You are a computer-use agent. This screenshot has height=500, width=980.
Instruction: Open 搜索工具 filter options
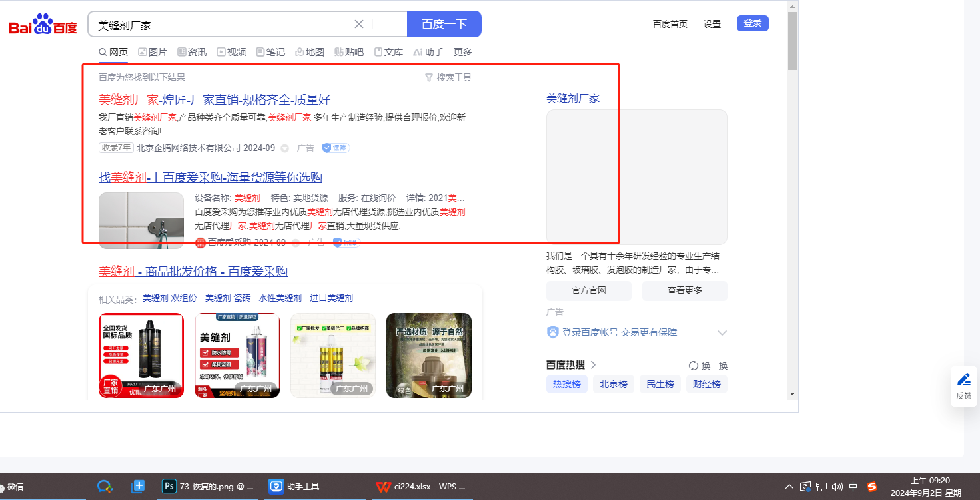tap(448, 77)
